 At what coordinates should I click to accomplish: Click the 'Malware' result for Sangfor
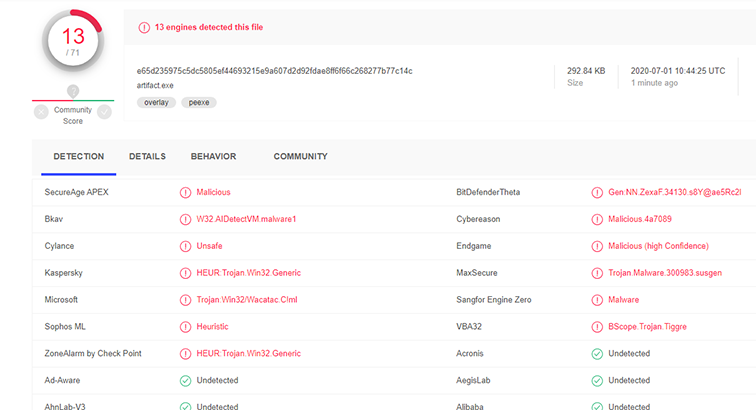(x=623, y=300)
